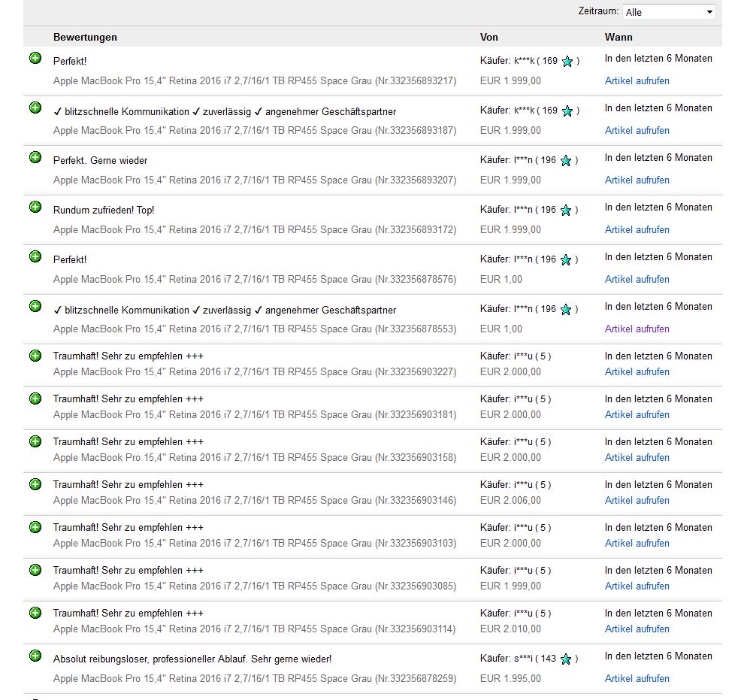
Task: Click turquoise star of buyer k***k for Nr.332356893217
Action: click(x=567, y=61)
